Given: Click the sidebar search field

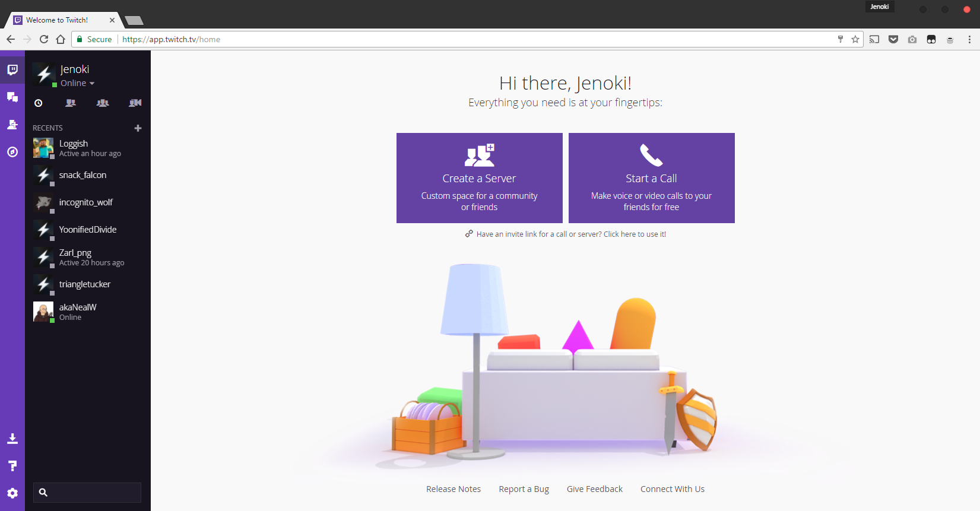Looking at the screenshot, I should pos(87,493).
